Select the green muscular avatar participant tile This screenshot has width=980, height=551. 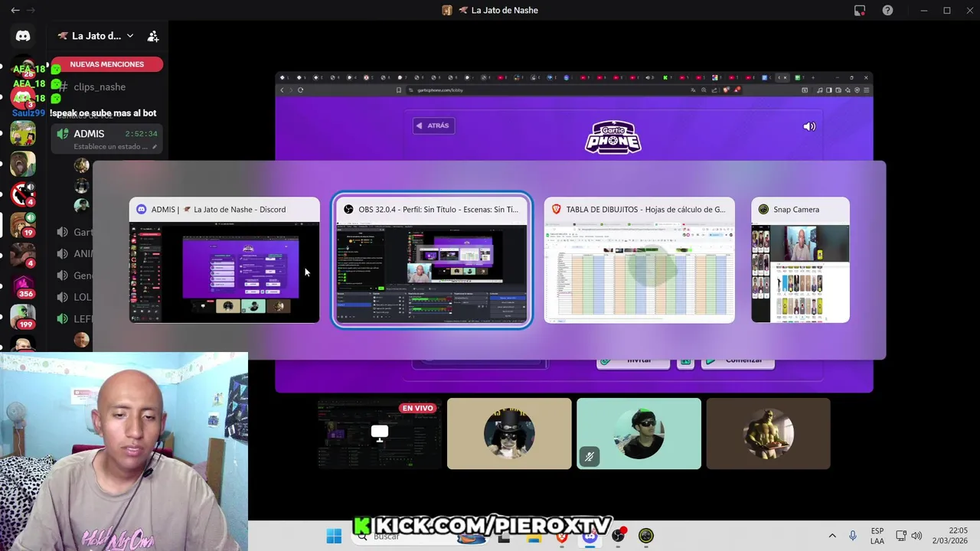768,433
